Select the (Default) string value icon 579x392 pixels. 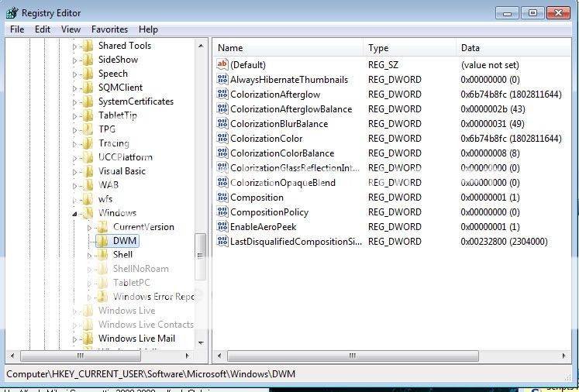pyautogui.click(x=222, y=64)
